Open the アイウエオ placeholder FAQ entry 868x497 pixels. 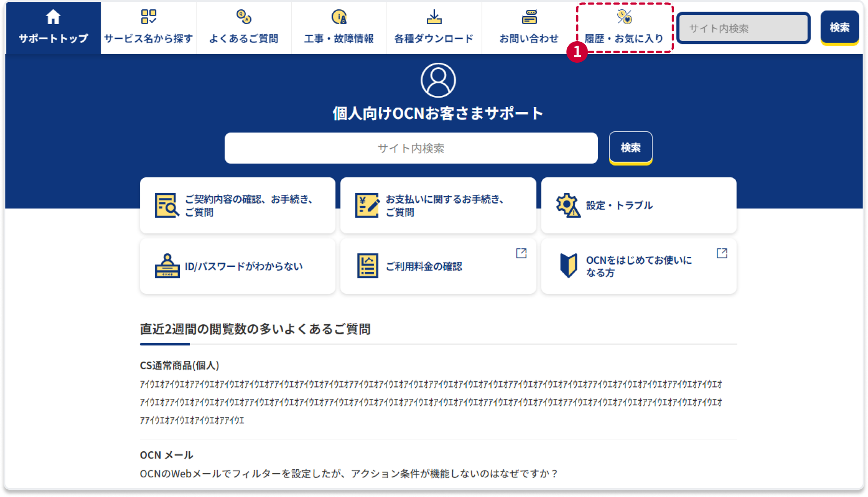431,402
